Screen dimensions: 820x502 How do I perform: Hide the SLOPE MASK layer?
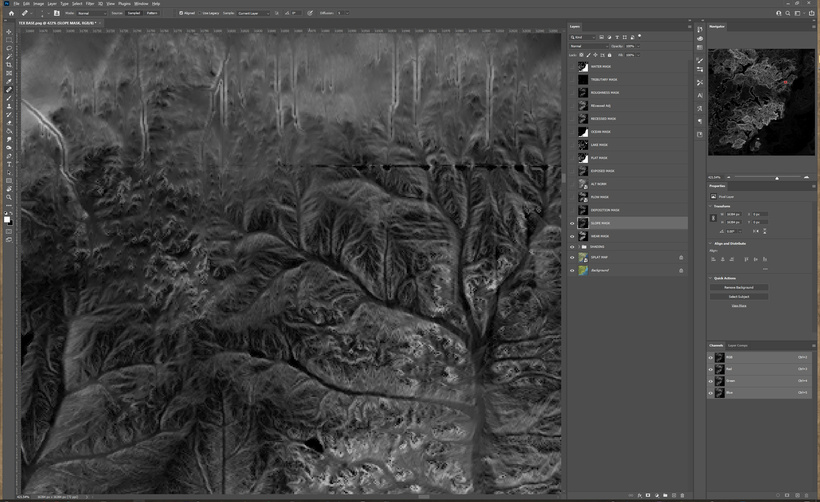click(572, 224)
